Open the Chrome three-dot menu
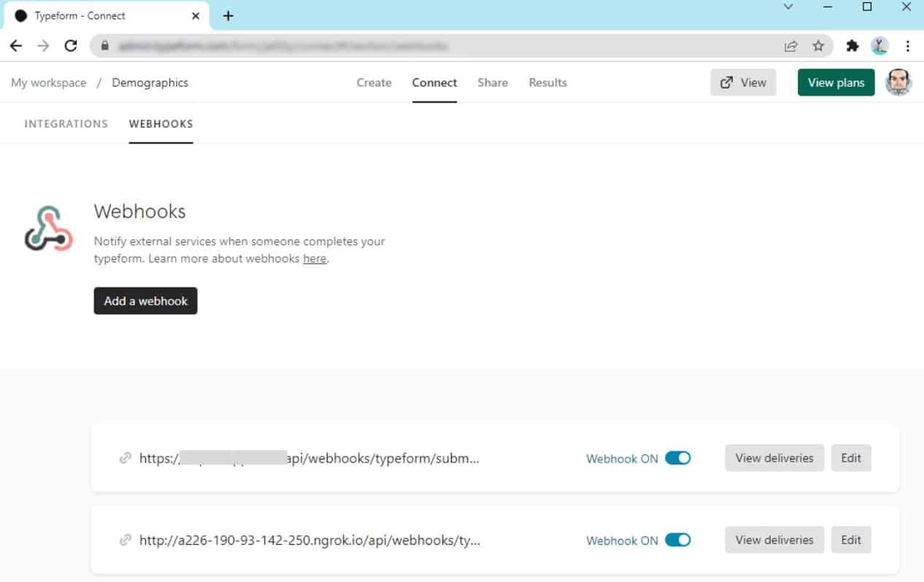This screenshot has width=924, height=582. coord(908,46)
